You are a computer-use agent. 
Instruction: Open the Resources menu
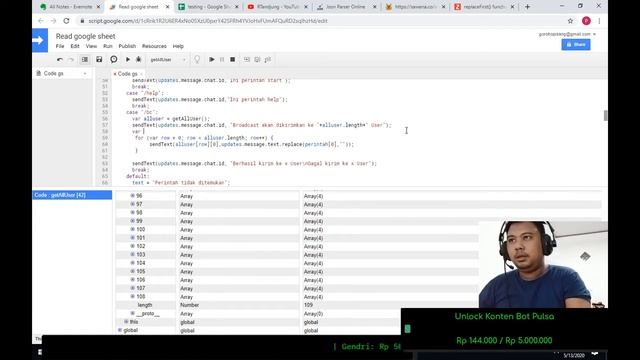point(154,46)
